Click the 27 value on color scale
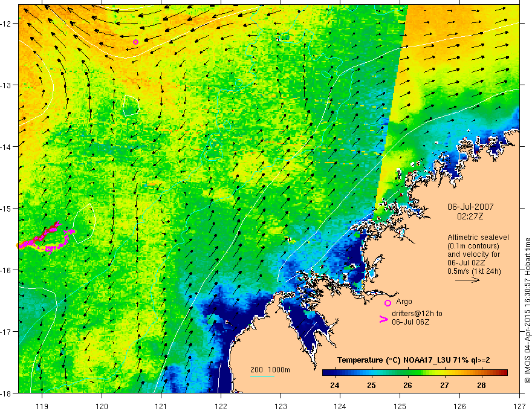 click(x=444, y=385)
